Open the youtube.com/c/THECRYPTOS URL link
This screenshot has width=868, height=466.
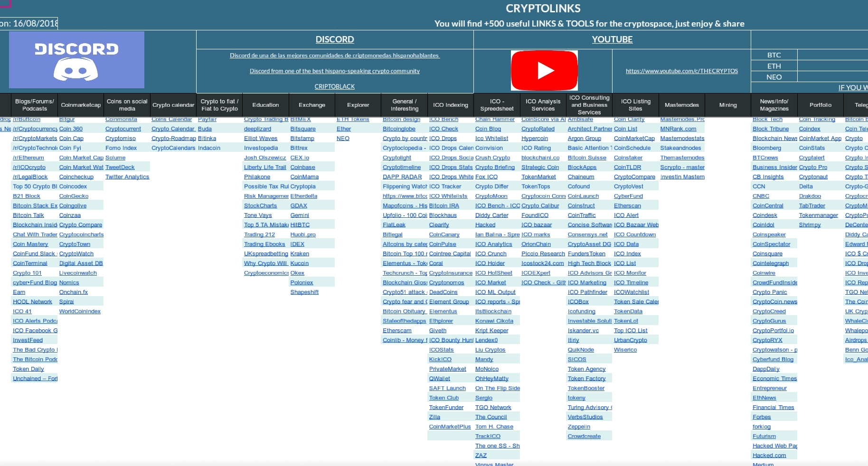pyautogui.click(x=682, y=71)
